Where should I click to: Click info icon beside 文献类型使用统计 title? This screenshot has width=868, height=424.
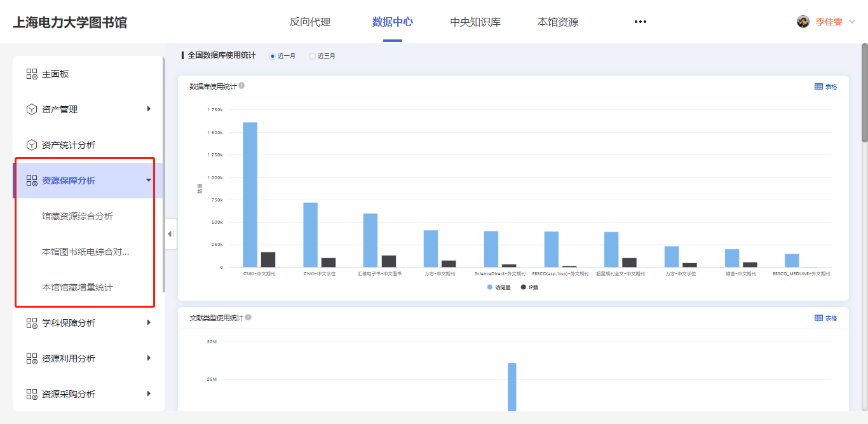click(248, 317)
